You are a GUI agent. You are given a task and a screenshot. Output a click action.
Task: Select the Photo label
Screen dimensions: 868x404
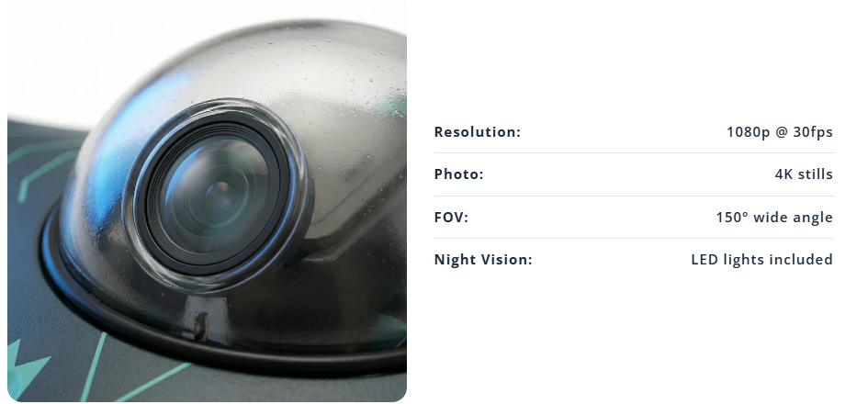click(x=458, y=174)
